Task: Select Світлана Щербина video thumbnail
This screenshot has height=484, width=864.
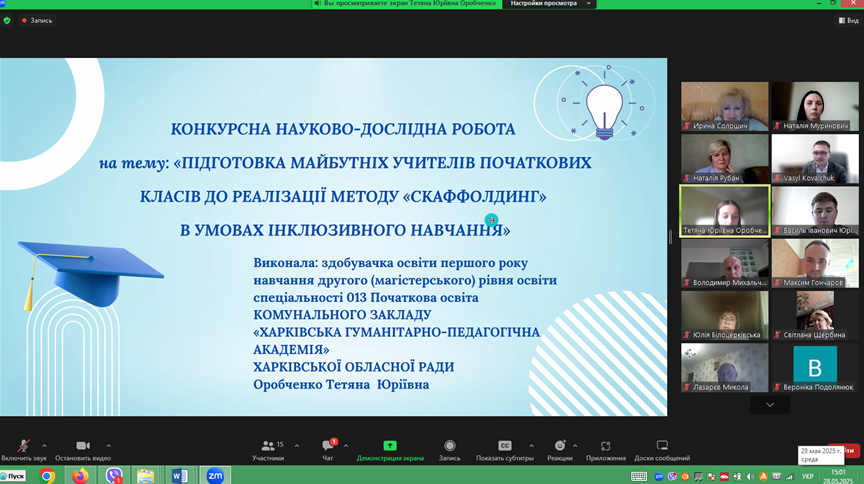Action: pos(815,315)
